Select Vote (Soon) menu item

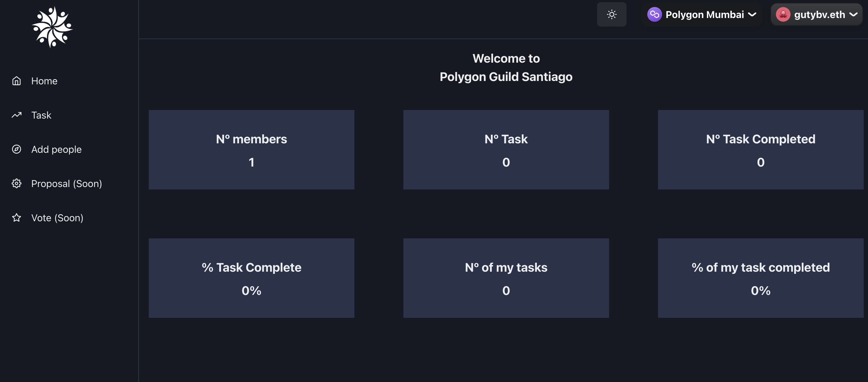[57, 218]
